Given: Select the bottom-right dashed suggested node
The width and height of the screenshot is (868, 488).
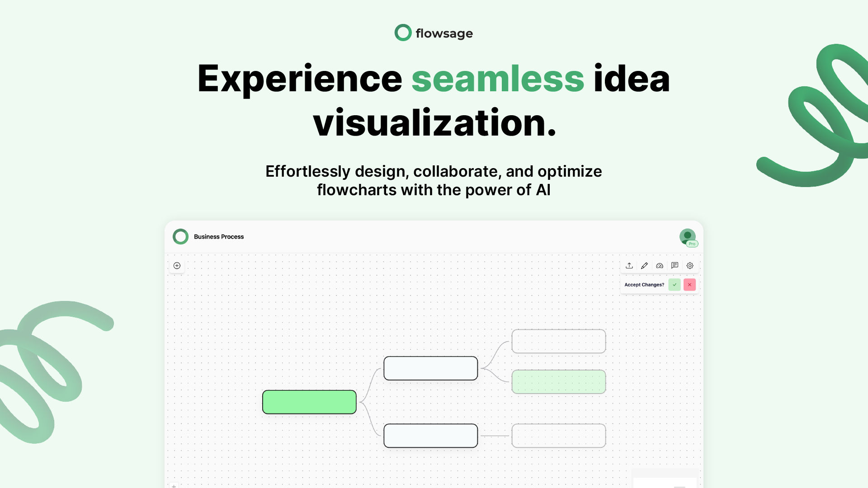Looking at the screenshot, I should click(559, 436).
